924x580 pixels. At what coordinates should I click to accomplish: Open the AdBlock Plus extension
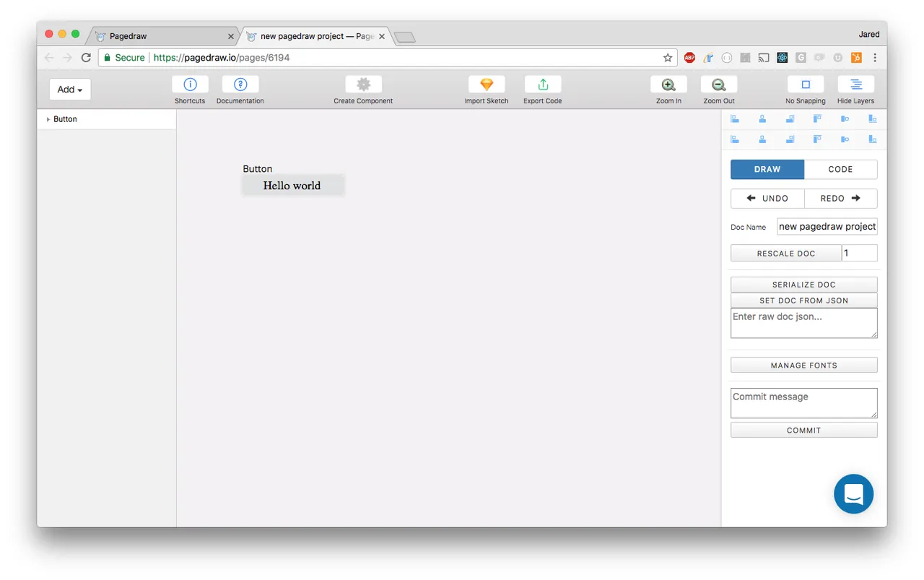690,58
